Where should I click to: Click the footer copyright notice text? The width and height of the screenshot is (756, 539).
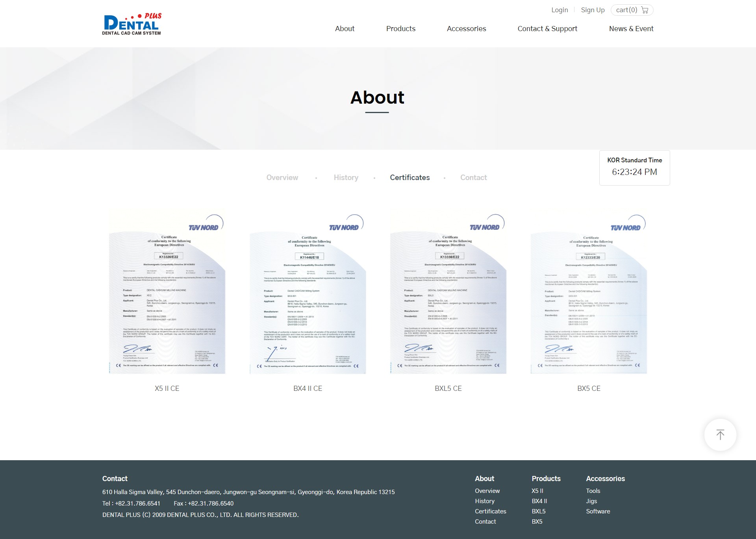(200, 515)
